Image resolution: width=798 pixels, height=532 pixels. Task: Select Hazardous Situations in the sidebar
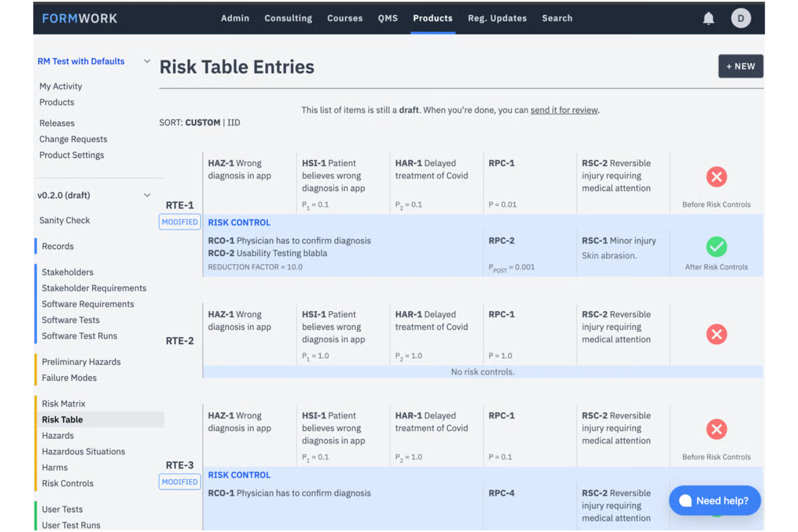(x=84, y=452)
